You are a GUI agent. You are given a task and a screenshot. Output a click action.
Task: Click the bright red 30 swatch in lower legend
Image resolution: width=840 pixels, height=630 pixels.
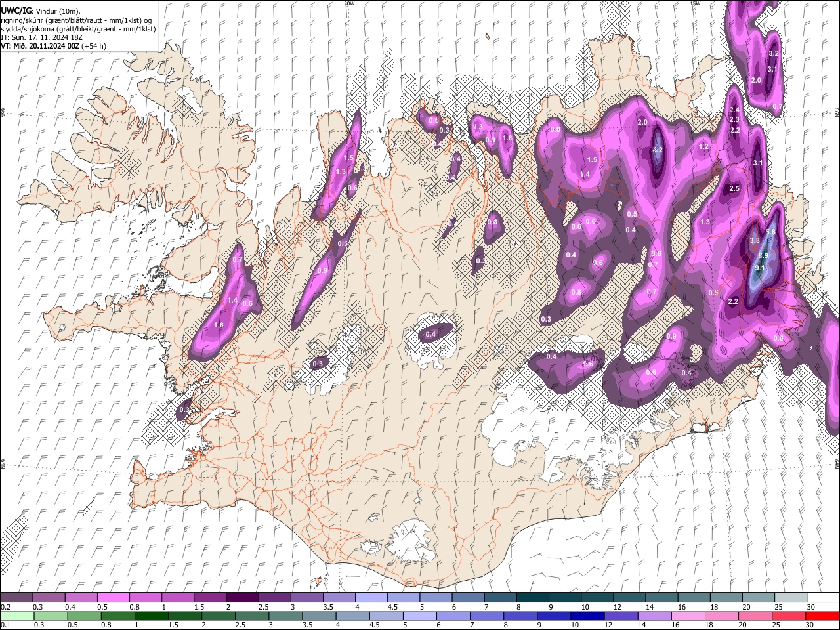pos(822,616)
